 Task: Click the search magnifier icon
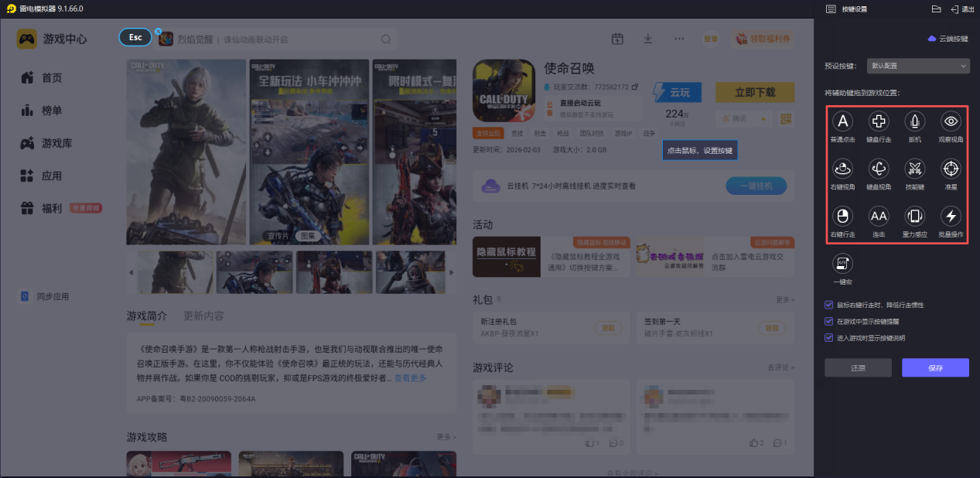coord(386,39)
